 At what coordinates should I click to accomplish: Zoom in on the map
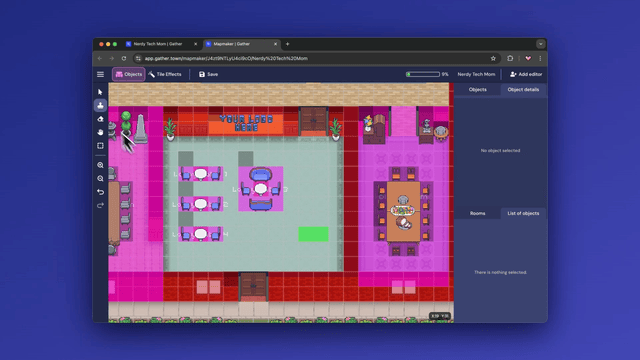[x=100, y=165]
